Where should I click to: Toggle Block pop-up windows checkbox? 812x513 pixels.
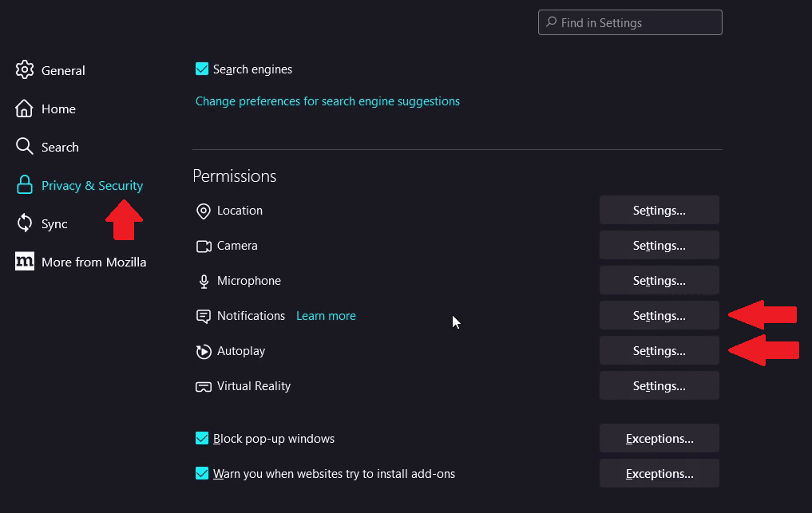click(202, 439)
